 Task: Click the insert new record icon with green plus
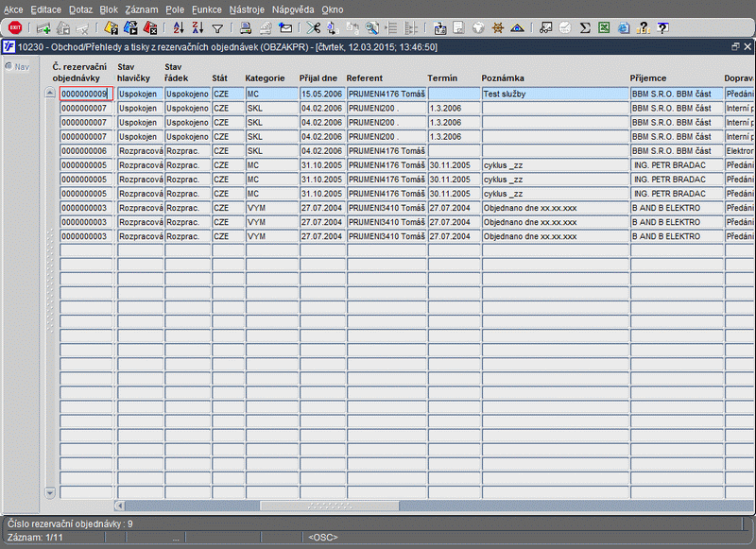click(43, 28)
